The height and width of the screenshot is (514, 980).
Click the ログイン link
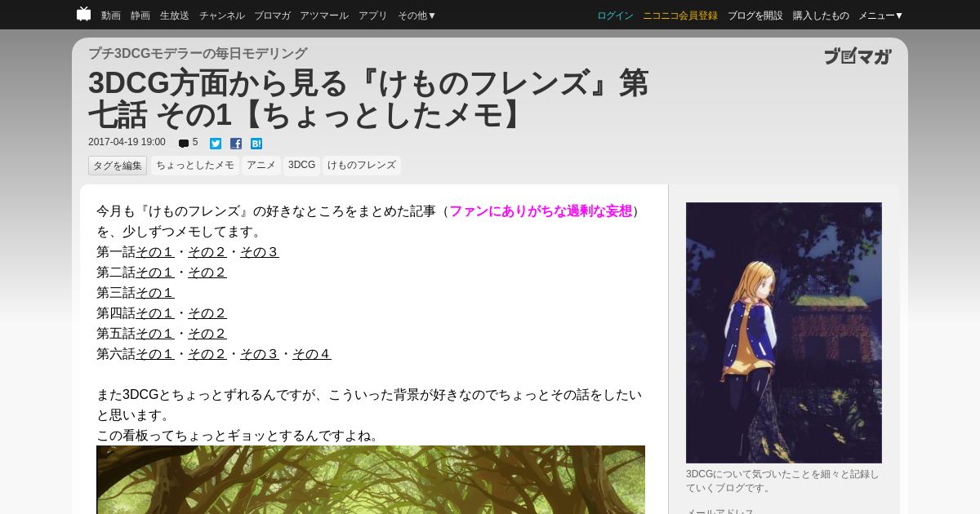point(615,16)
